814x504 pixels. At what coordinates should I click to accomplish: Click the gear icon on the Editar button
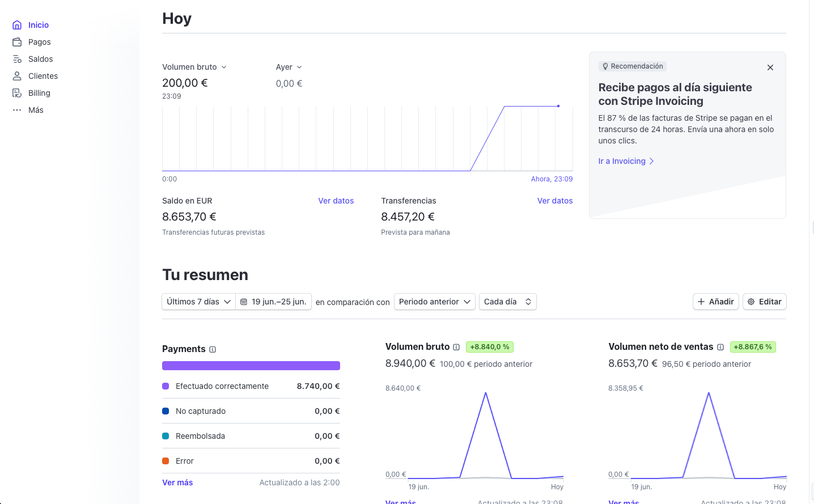click(751, 302)
